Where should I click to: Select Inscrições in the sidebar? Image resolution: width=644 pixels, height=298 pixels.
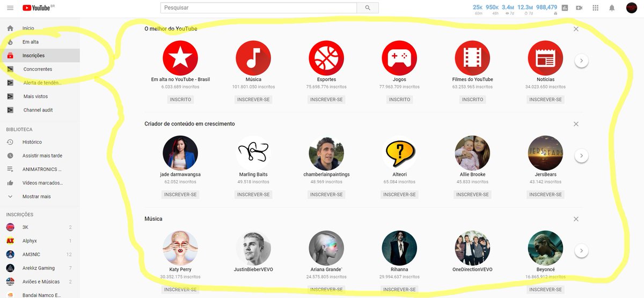[40, 55]
